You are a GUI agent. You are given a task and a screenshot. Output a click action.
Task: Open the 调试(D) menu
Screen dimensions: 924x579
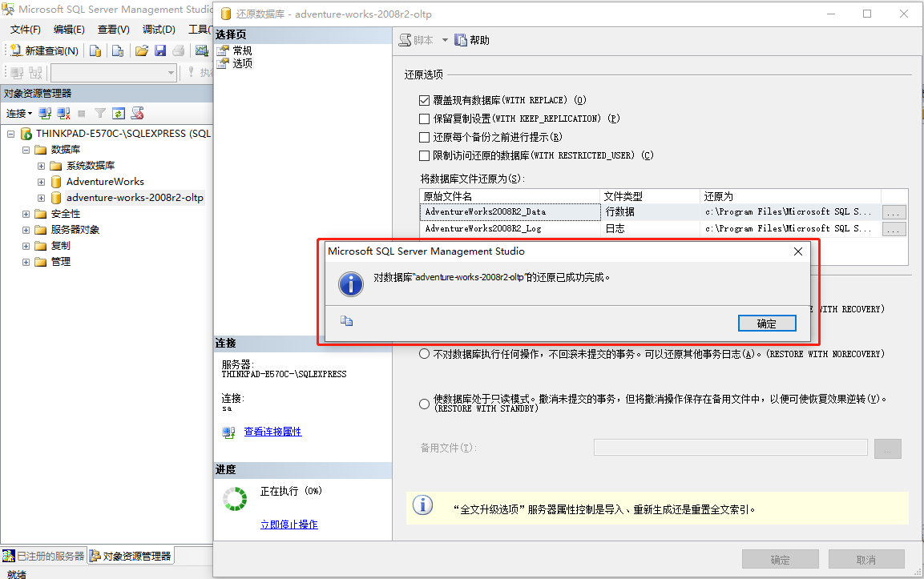click(159, 30)
